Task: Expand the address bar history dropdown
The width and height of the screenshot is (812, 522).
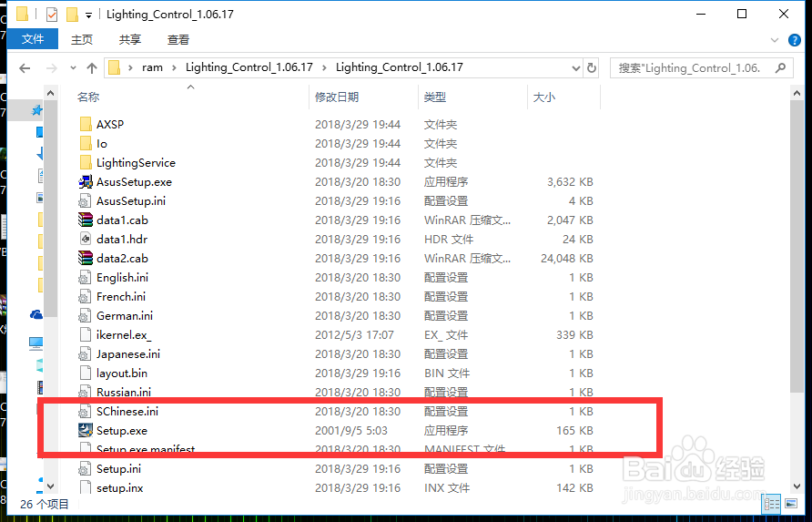Action: coord(576,68)
